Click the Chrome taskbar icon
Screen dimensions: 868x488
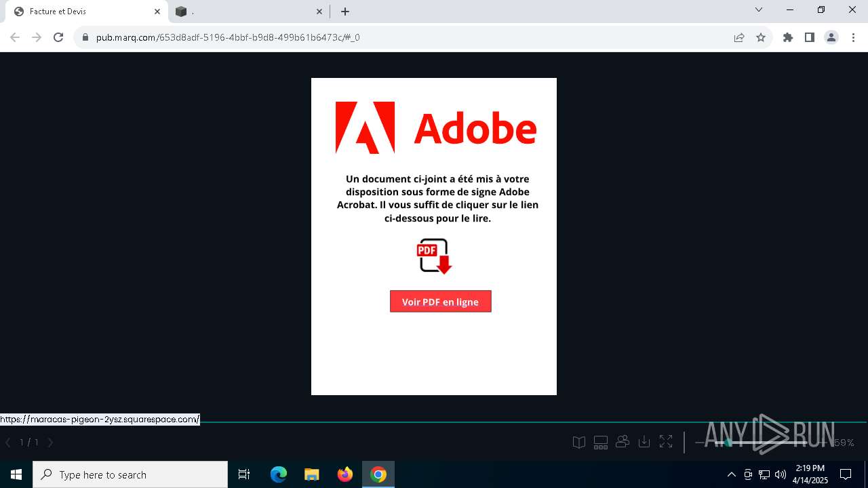[x=378, y=474]
